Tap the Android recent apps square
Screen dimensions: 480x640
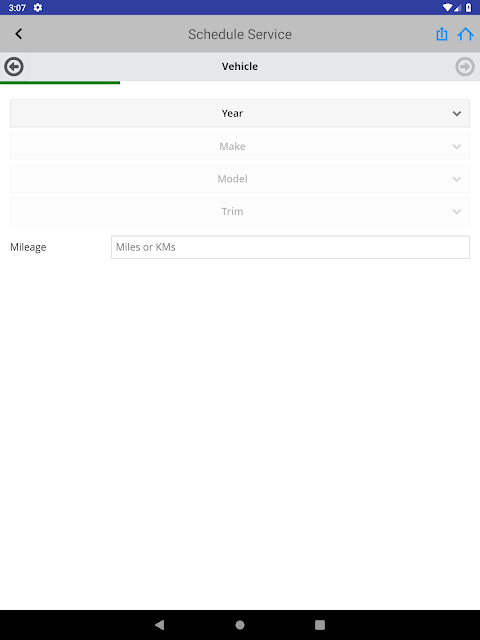click(x=320, y=624)
